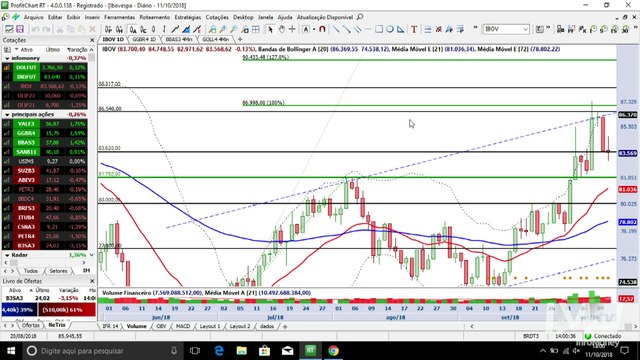
Task: Select the rectangle drawing tool
Action: pyautogui.click(x=379, y=29)
